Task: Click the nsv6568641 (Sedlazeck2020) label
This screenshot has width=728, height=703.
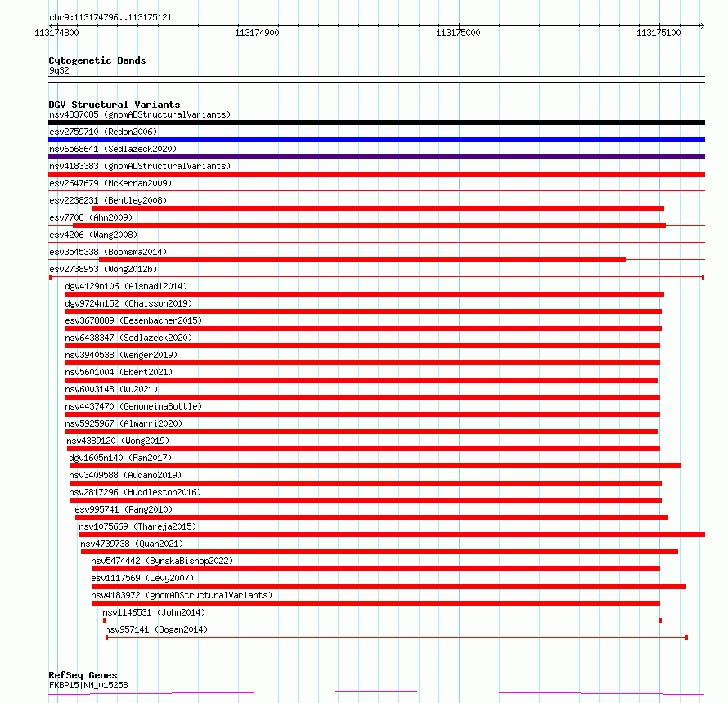Action: click(113, 149)
